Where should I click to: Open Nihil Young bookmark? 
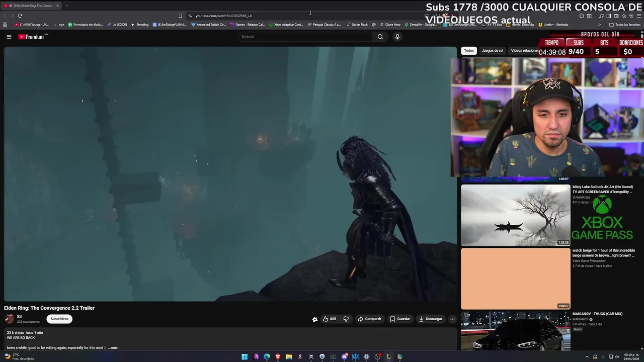32,25
